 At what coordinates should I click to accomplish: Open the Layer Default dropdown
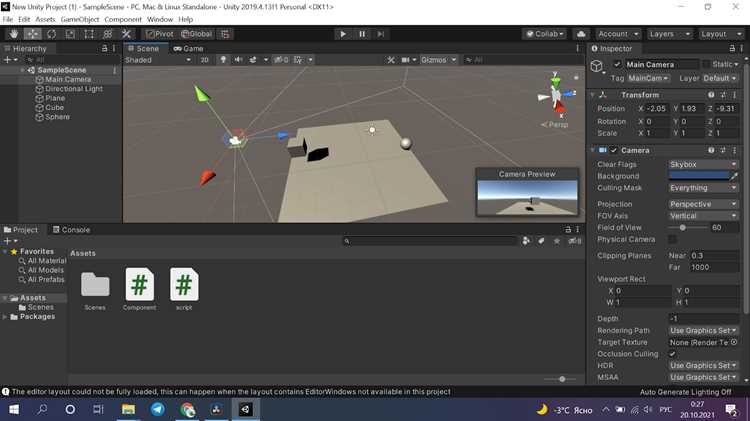point(720,78)
